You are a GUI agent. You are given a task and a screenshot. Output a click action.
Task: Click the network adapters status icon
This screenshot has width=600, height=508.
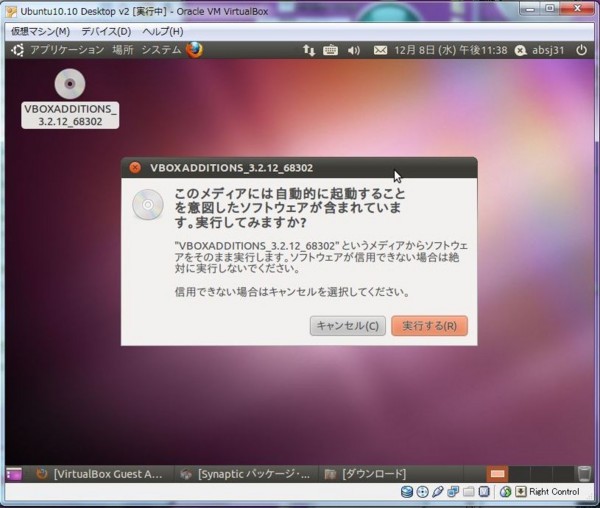[453, 492]
